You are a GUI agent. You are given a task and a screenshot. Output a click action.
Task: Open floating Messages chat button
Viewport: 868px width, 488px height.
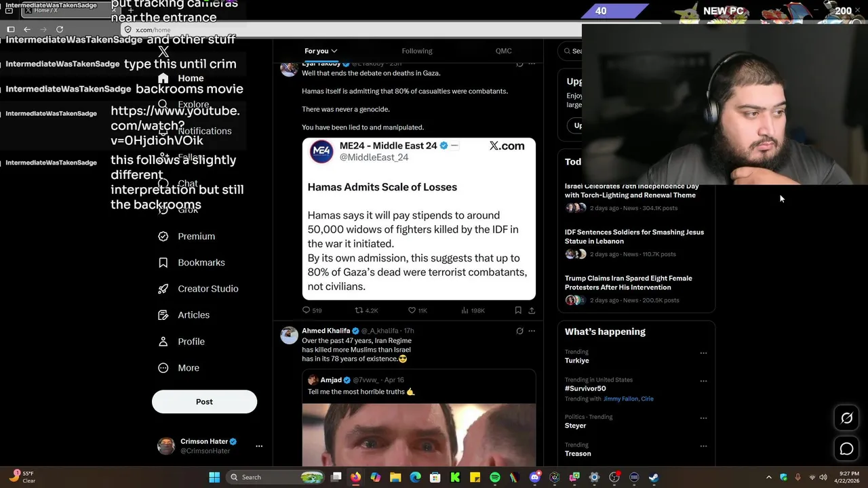coord(846,449)
